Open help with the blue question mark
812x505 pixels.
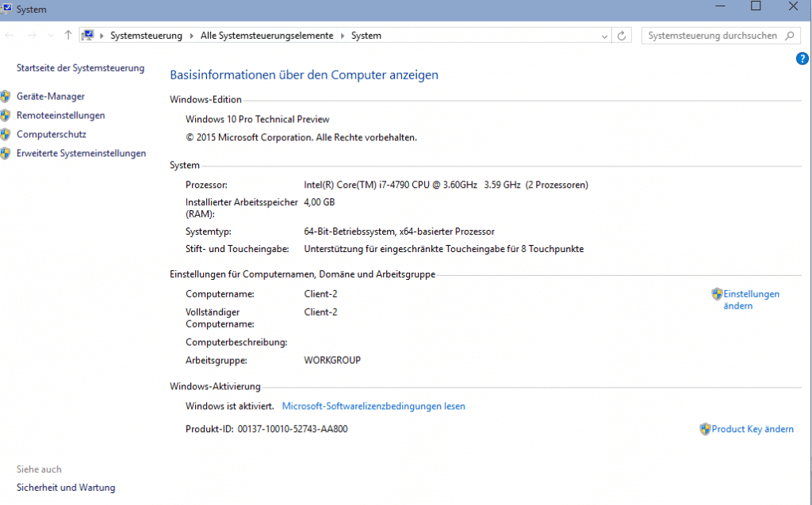(x=802, y=59)
